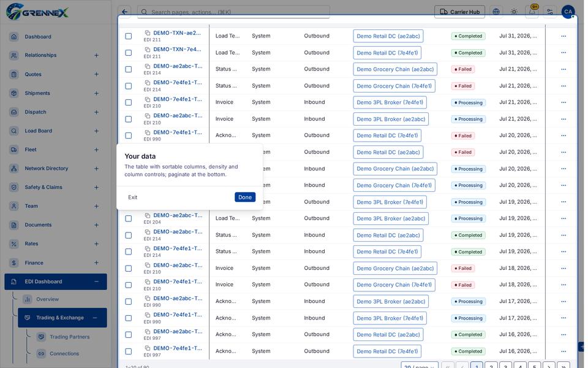Image resolution: width=588 pixels, height=368 pixels.
Task: Select checkbox for DEMO-TXN-ae2... row
Action: (128, 36)
